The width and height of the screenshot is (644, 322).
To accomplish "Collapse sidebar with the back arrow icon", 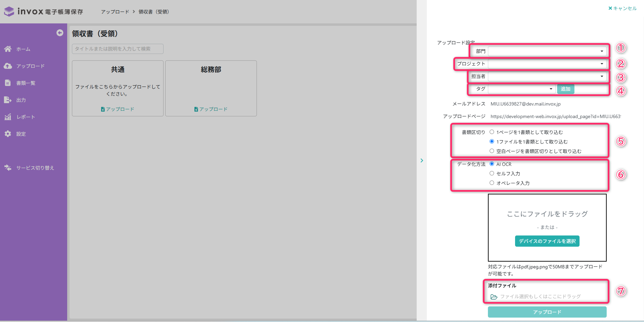I will [60, 33].
